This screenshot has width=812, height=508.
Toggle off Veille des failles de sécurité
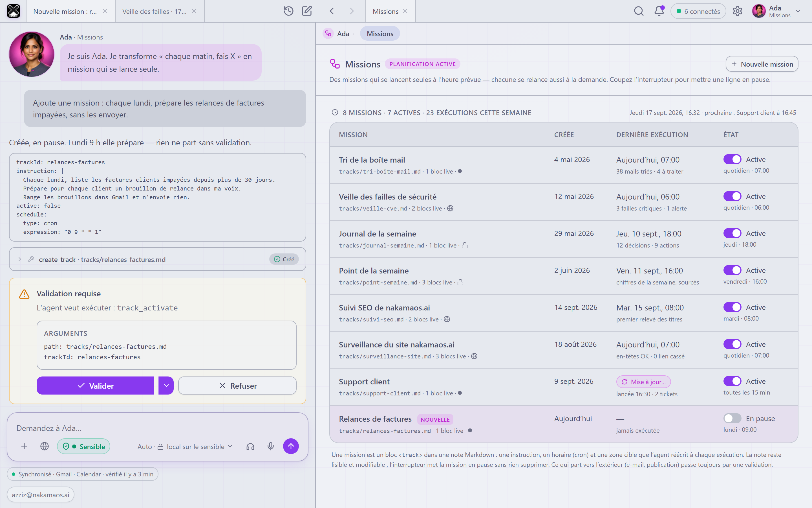click(732, 196)
